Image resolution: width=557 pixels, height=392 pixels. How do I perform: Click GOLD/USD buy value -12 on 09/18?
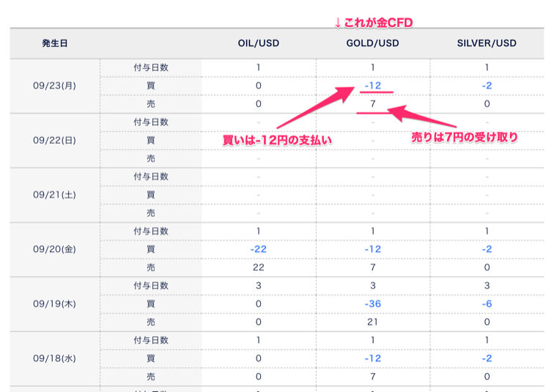[372, 358]
